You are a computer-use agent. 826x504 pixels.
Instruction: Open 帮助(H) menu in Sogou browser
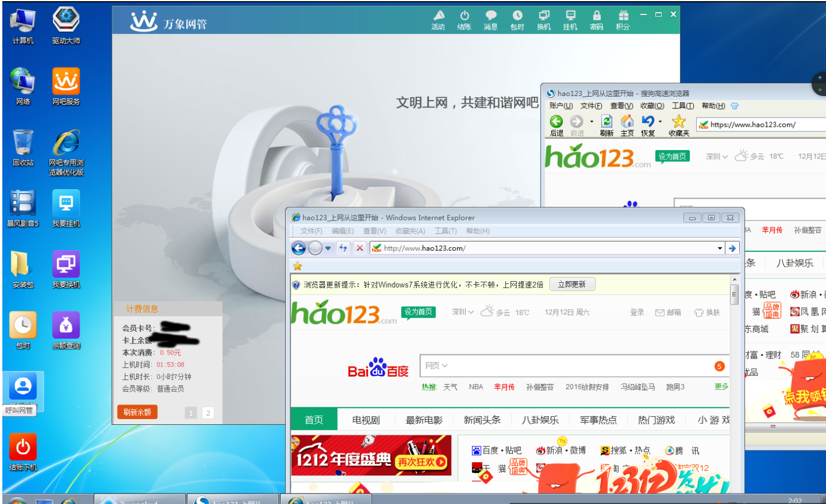click(713, 106)
